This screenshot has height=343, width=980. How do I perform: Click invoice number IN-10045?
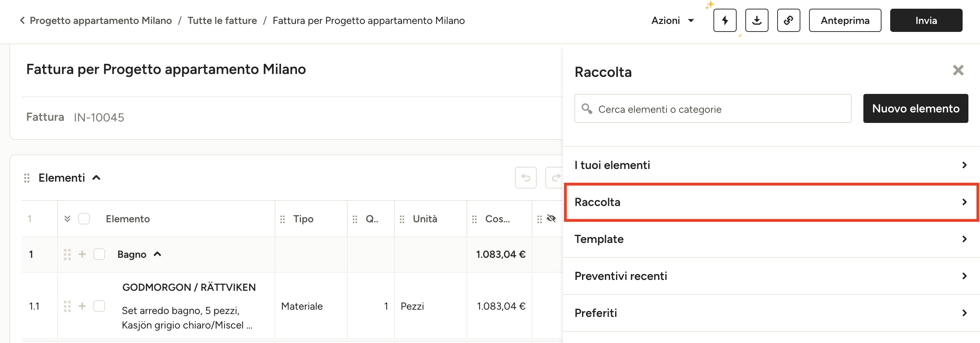coord(99,117)
